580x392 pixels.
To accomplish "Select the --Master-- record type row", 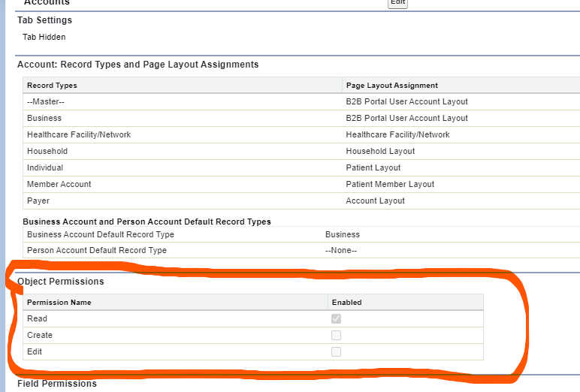I will click(x=47, y=101).
